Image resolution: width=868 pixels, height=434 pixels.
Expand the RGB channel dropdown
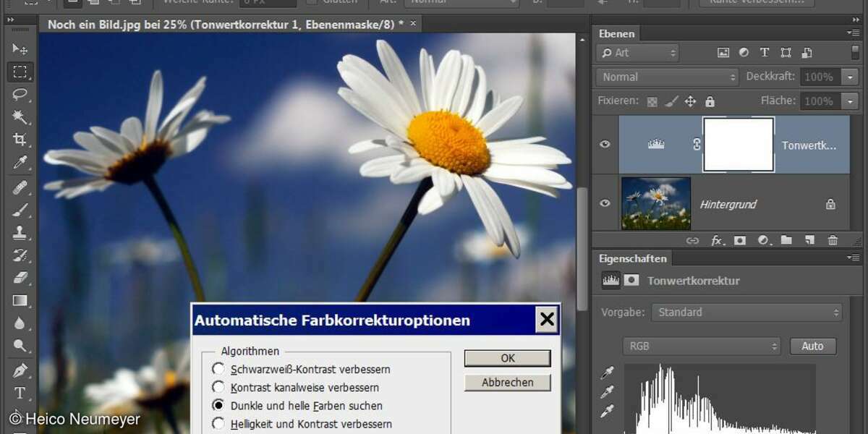[701, 346]
